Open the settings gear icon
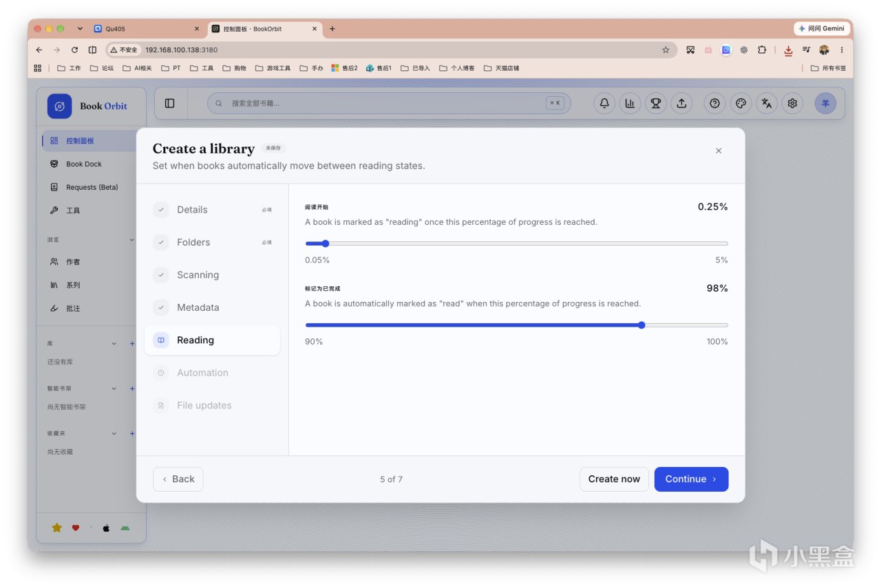Screen dimensions: 881x588 coord(792,103)
